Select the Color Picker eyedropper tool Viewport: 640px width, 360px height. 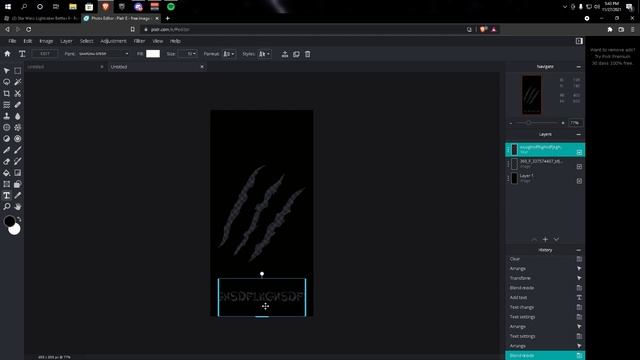click(x=18, y=196)
